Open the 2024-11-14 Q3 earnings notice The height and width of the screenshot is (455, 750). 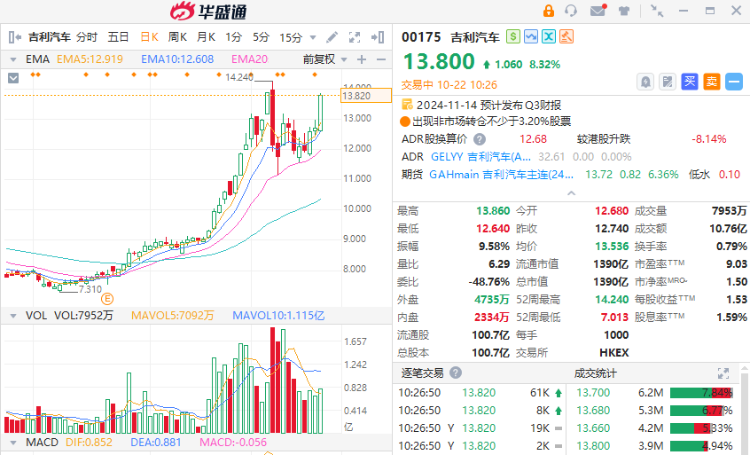point(489,105)
